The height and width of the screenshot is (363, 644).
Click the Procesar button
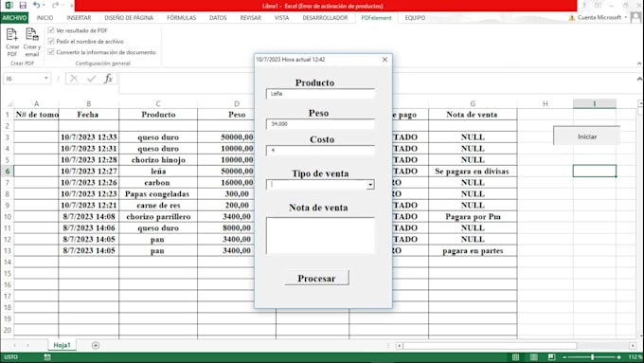click(316, 278)
